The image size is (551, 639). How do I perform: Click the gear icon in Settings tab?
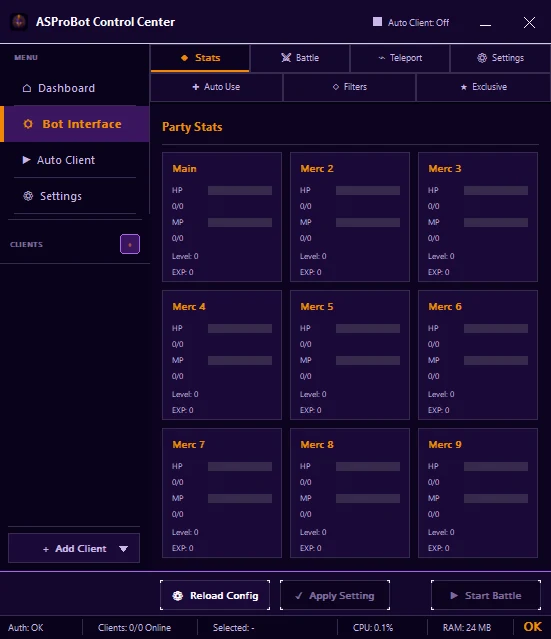(x=482, y=58)
